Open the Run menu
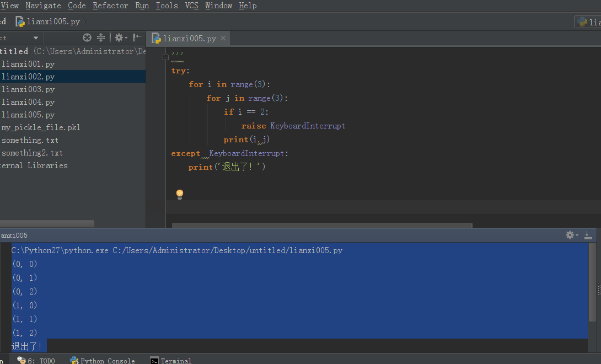The height and width of the screenshot is (364, 601). [x=142, y=6]
